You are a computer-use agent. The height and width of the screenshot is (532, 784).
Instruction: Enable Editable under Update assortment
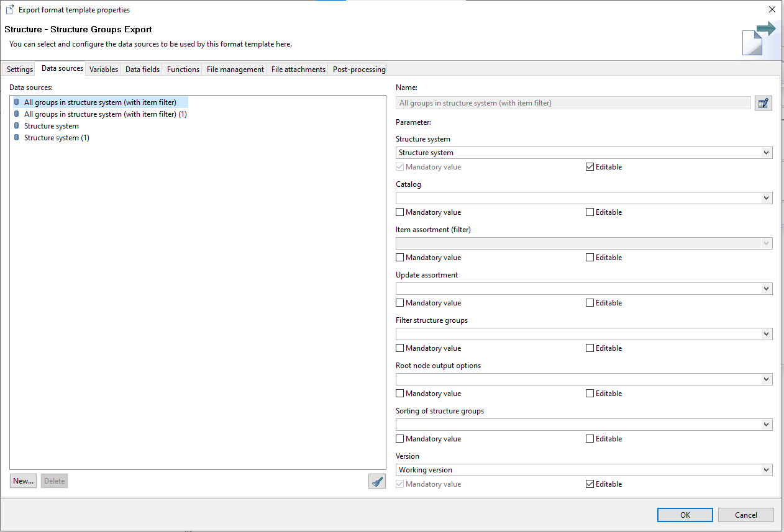tap(590, 303)
